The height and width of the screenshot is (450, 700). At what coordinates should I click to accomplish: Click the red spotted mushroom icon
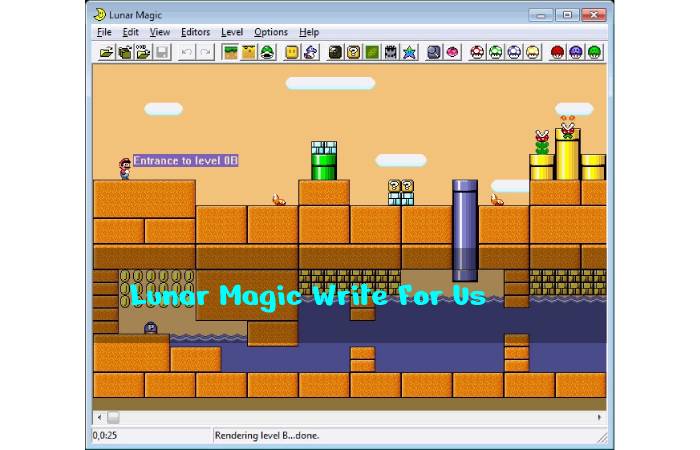477,52
